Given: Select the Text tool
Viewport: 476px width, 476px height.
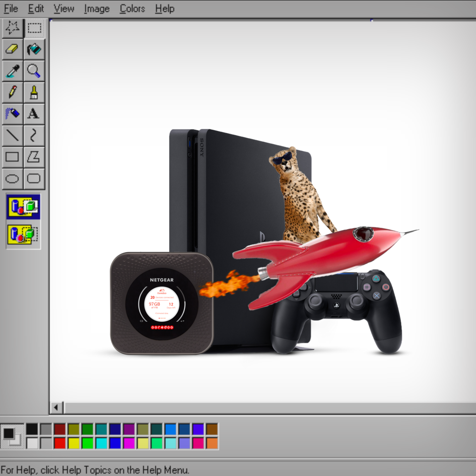Looking at the screenshot, I should (x=34, y=114).
